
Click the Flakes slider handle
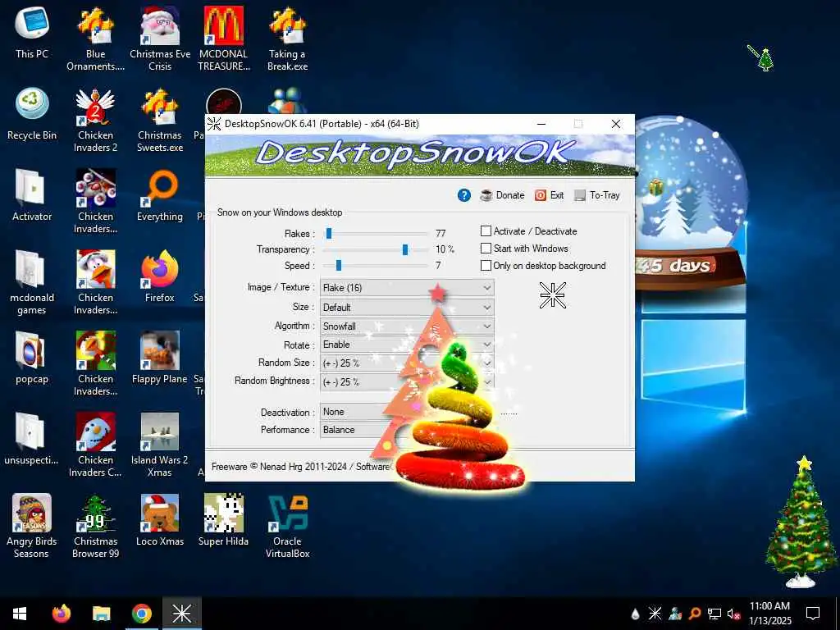tap(329, 233)
